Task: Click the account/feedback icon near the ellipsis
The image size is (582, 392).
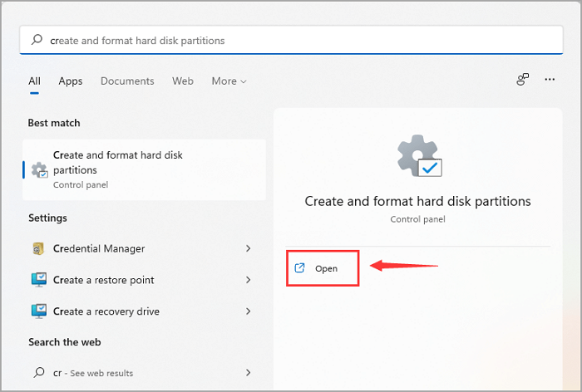Action: tap(523, 80)
